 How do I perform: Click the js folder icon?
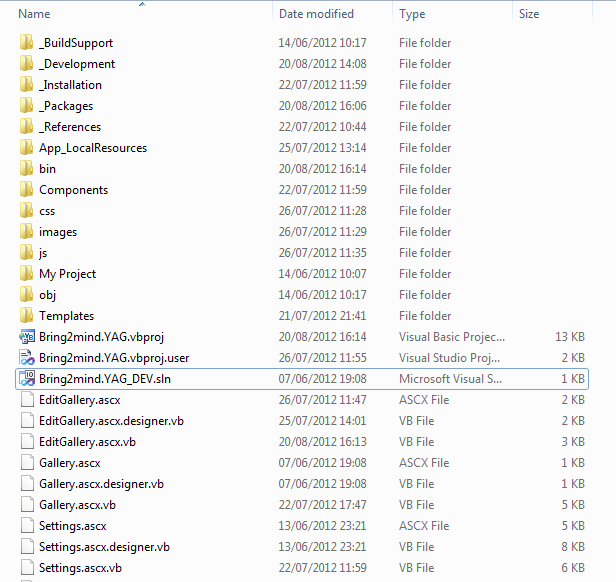(x=26, y=253)
